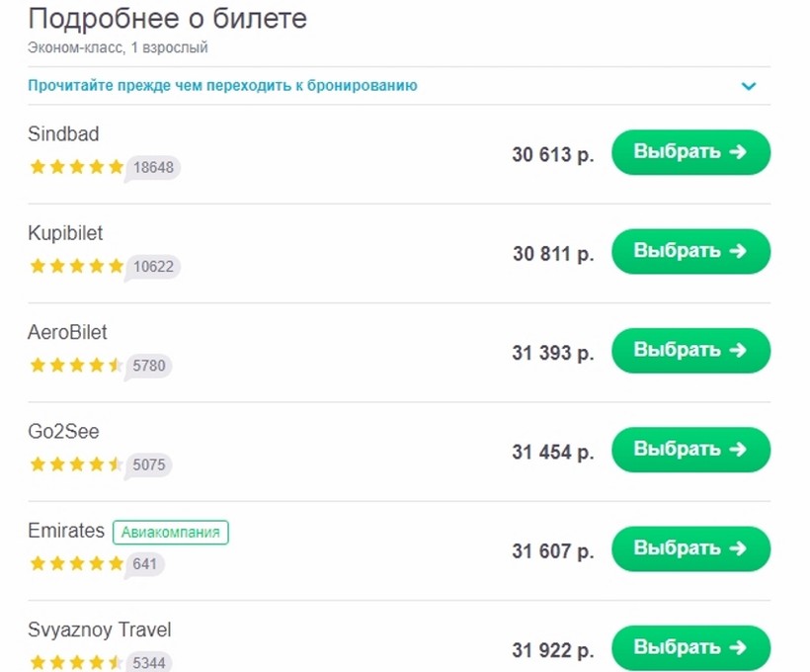810x672 pixels.
Task: Expand the pre-booking info chevron
Action: pyautogui.click(x=749, y=86)
